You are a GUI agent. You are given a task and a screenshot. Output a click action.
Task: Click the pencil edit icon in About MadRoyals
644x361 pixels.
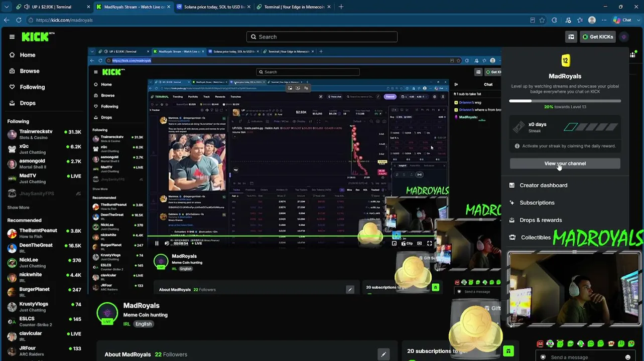[x=383, y=354]
